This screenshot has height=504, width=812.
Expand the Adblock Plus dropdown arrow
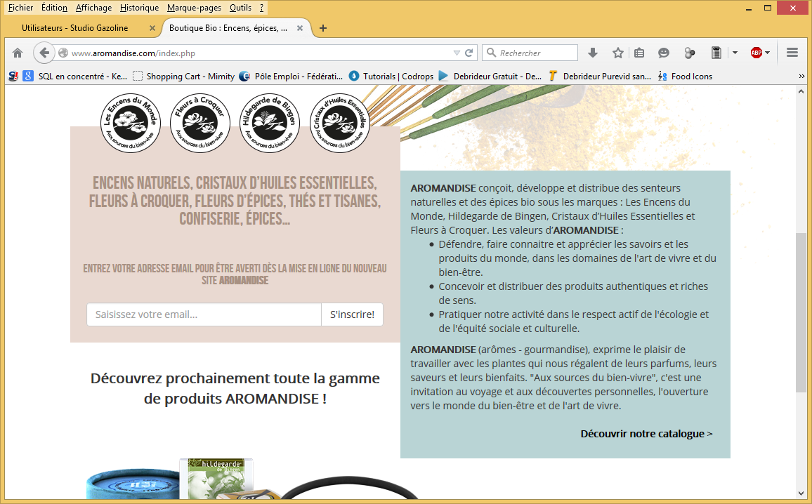click(768, 53)
